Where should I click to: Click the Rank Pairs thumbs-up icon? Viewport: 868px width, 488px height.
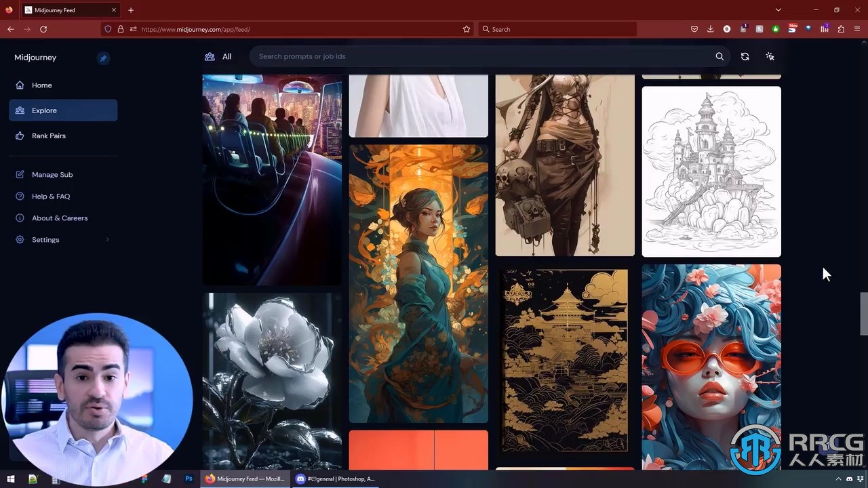[20, 136]
